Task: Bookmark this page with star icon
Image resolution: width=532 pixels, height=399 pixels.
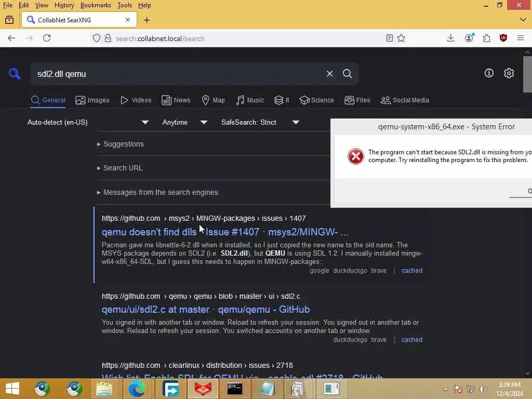Action: 401,38
